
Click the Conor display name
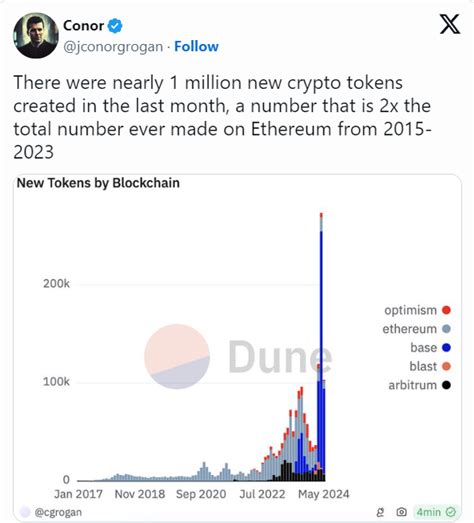pyautogui.click(x=83, y=26)
